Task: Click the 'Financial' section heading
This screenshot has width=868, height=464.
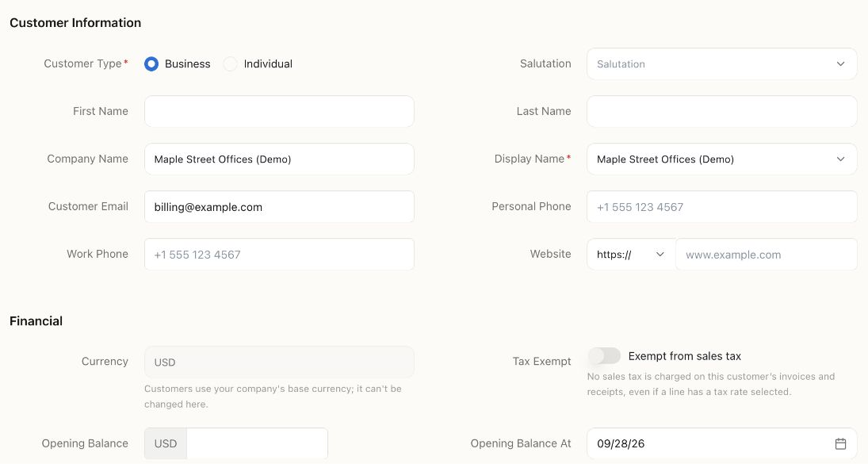Action: [x=36, y=321]
